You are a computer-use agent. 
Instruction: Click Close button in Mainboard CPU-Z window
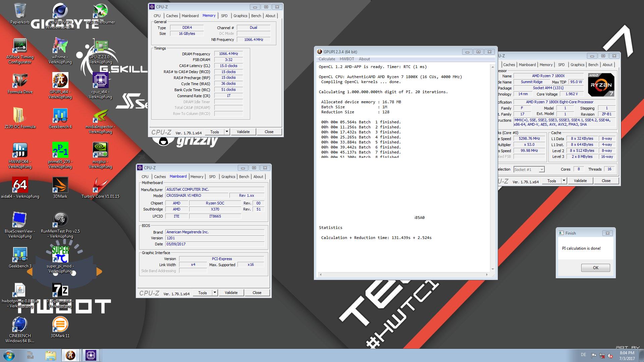[x=257, y=293]
